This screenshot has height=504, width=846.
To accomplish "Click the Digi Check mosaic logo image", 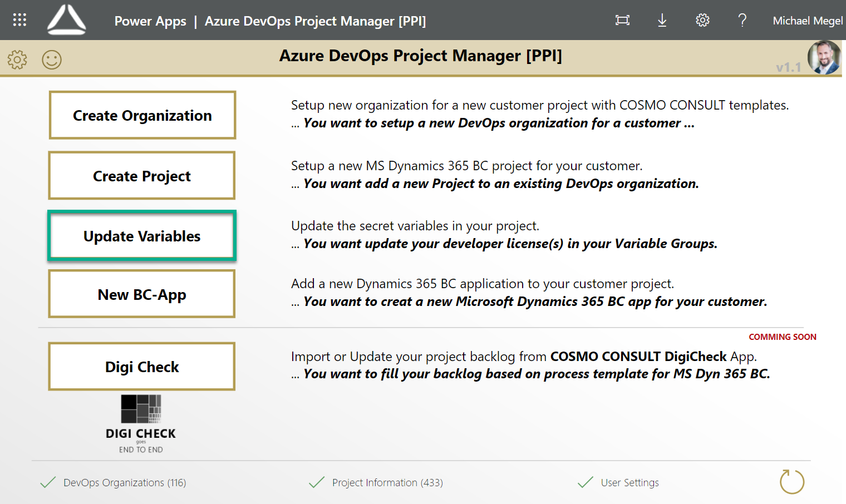I will (x=141, y=409).
